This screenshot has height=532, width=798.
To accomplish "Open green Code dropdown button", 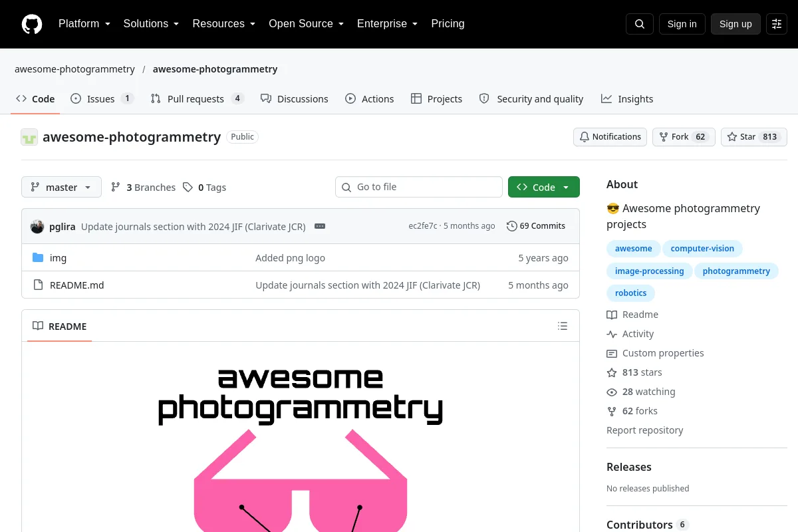I will tap(543, 187).
